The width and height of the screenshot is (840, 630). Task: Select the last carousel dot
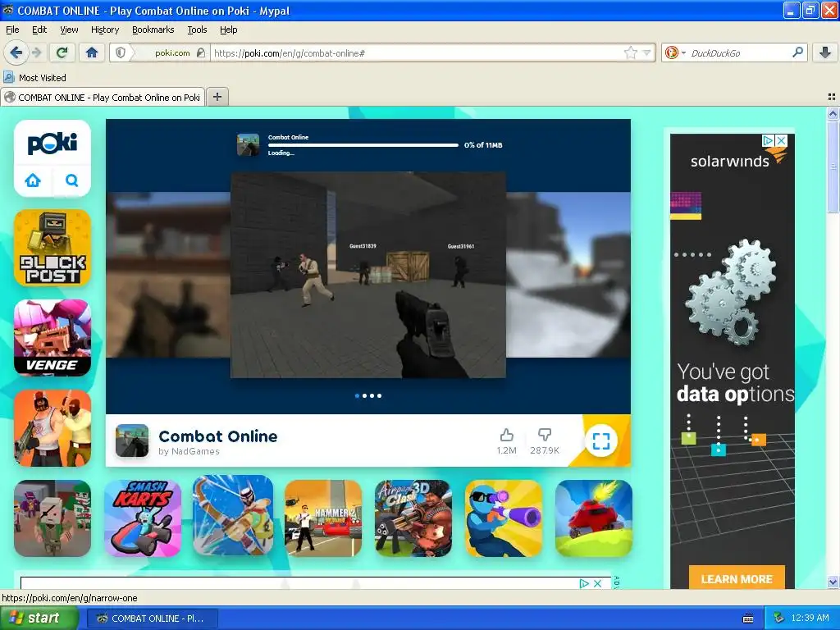tap(379, 396)
